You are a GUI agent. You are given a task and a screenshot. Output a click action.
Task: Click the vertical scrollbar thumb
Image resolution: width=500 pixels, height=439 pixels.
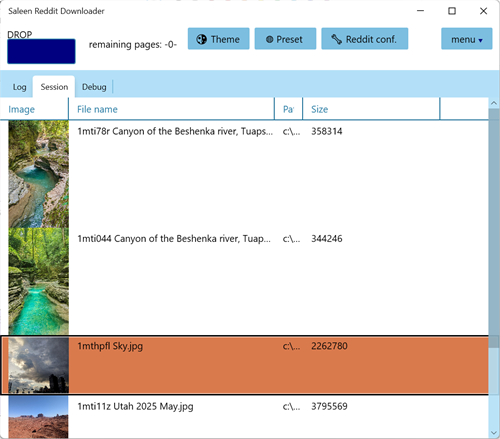(494, 228)
